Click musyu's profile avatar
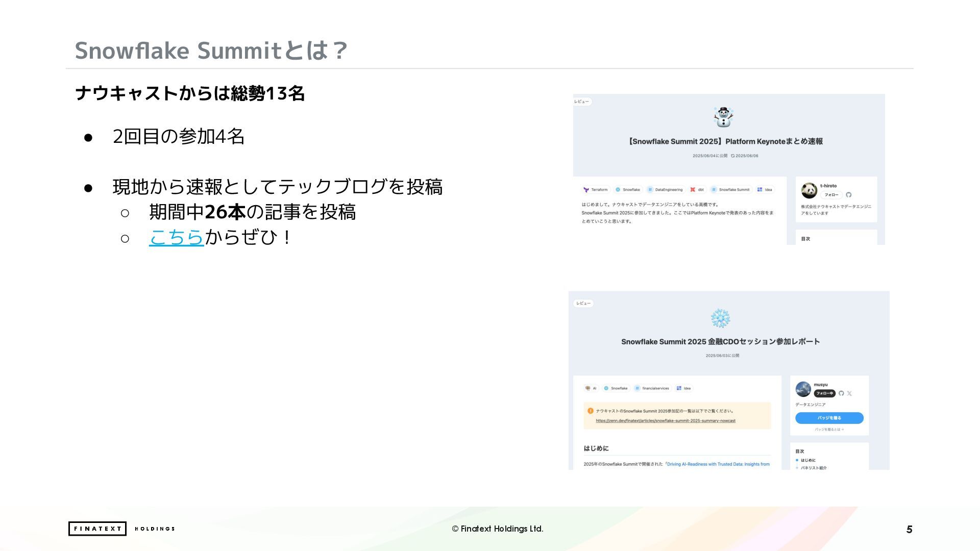This screenshot has width=980, height=551. [803, 389]
